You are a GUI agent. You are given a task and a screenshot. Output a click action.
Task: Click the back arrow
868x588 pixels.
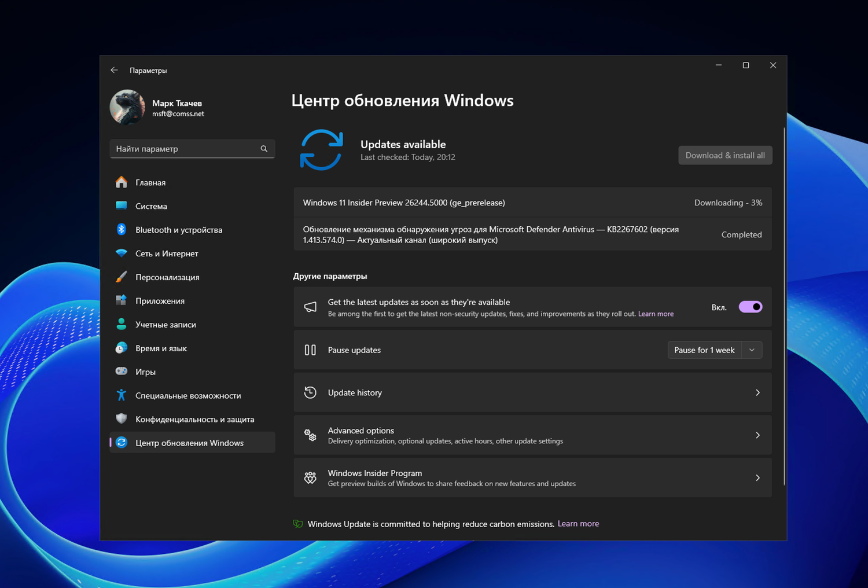(x=114, y=69)
